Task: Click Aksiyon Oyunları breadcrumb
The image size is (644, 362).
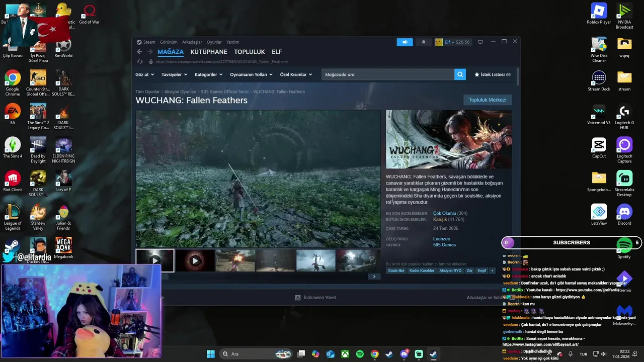Action: [180, 92]
